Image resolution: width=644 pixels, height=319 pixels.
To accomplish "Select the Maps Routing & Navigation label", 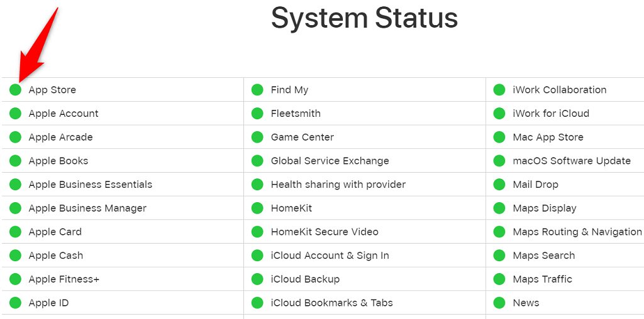I will (577, 232).
